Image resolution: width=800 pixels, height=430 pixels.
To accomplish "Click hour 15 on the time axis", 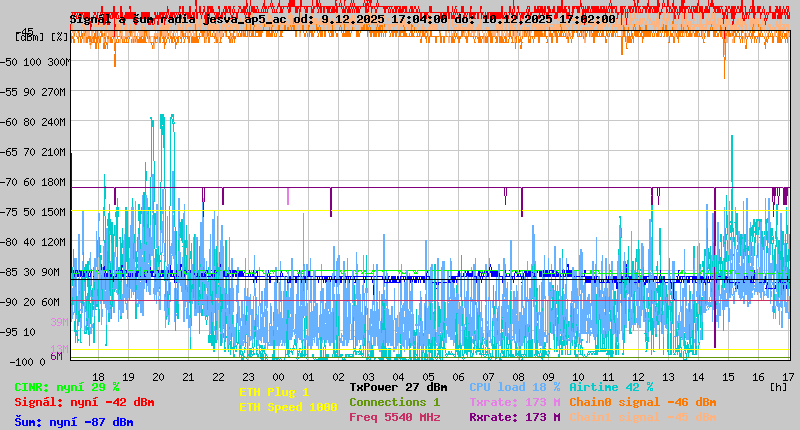I will pyautogui.click(x=728, y=376).
